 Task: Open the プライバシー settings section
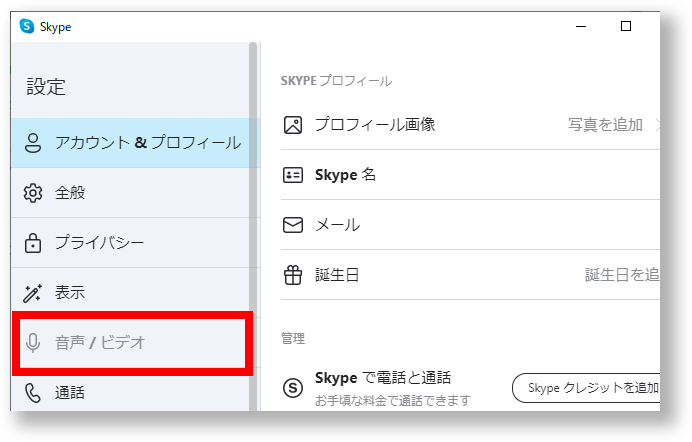(x=130, y=243)
